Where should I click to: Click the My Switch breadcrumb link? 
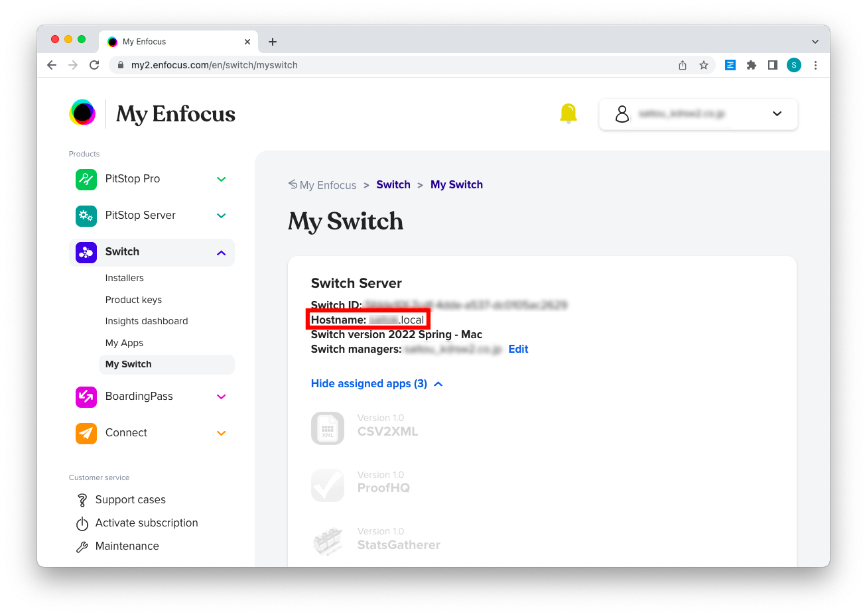pos(456,184)
